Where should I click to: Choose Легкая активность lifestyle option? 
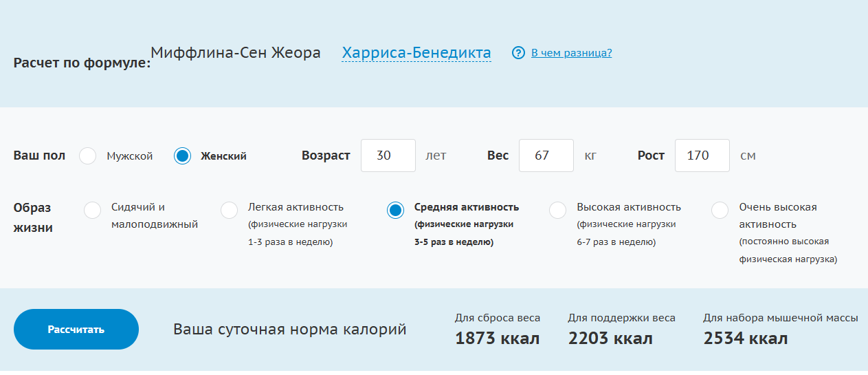click(x=230, y=211)
